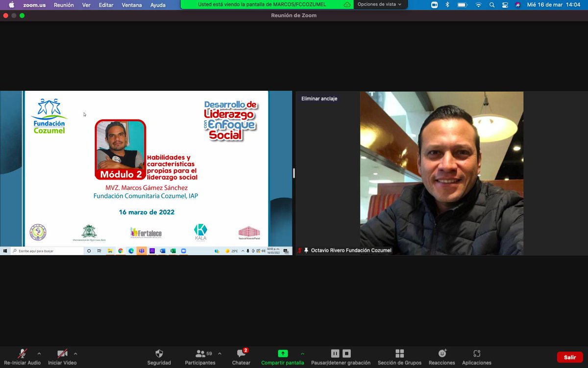Open the Ayuda menu
The height and width of the screenshot is (368, 588).
(158, 5)
